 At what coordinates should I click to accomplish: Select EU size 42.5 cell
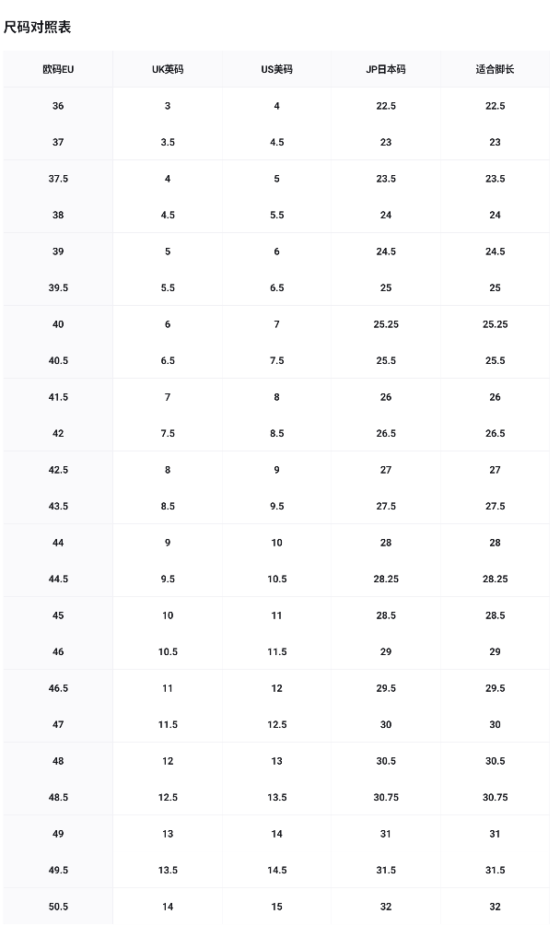(x=58, y=470)
